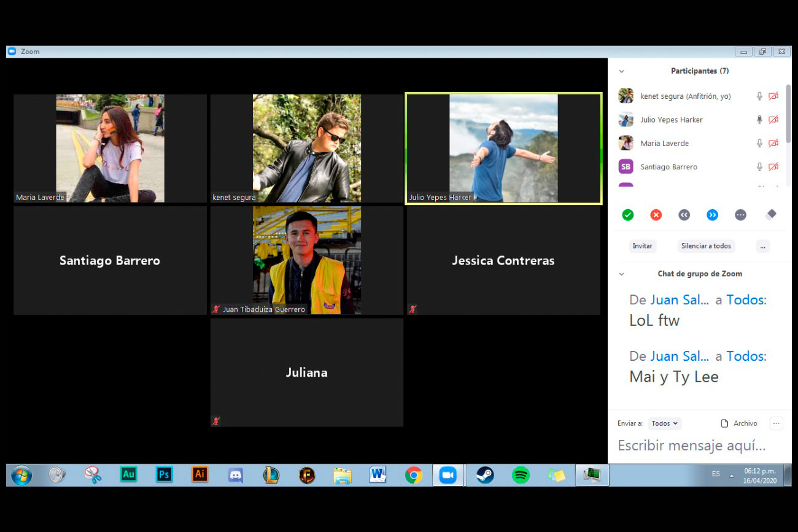
Task: Open chat more options ellipsis button
Action: tap(777, 423)
